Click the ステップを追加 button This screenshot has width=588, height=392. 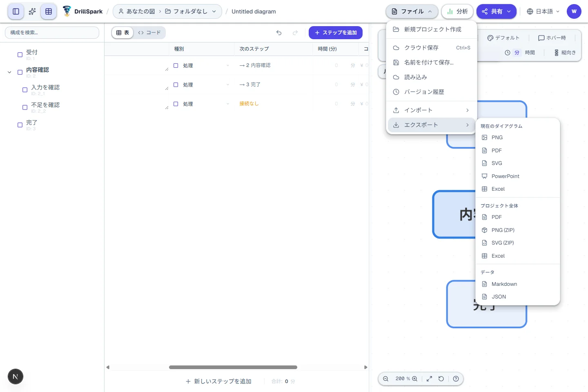336,33
